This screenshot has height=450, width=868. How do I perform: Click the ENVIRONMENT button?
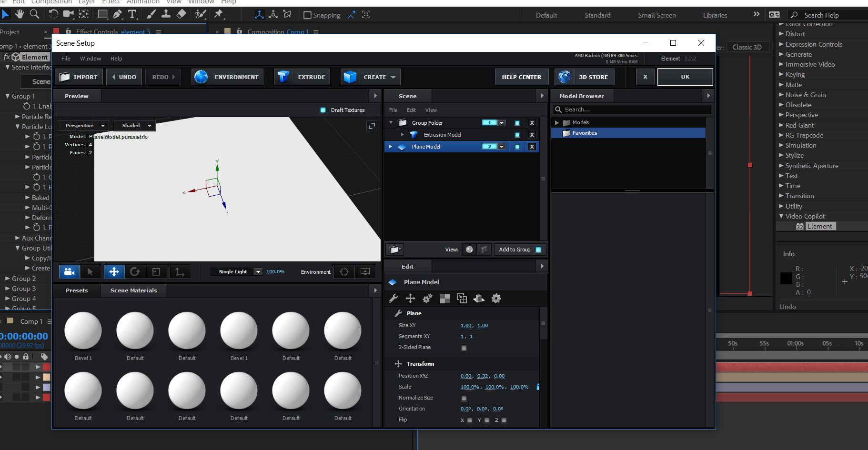tap(228, 77)
